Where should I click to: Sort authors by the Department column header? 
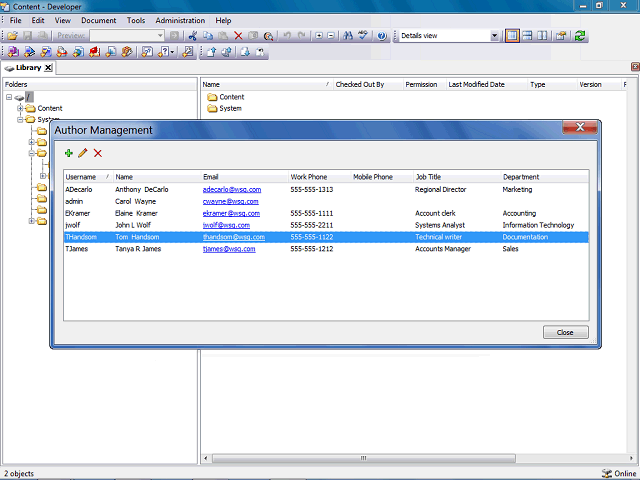(x=544, y=177)
